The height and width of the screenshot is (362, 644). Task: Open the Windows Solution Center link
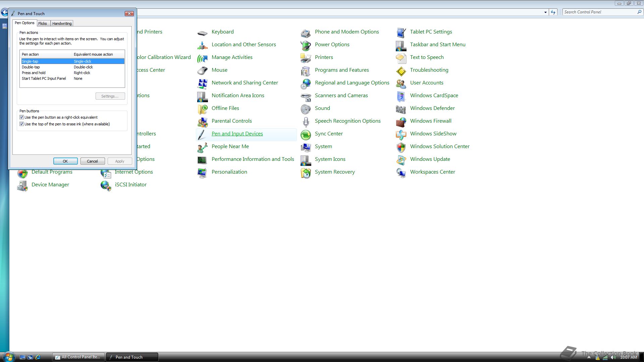440,146
